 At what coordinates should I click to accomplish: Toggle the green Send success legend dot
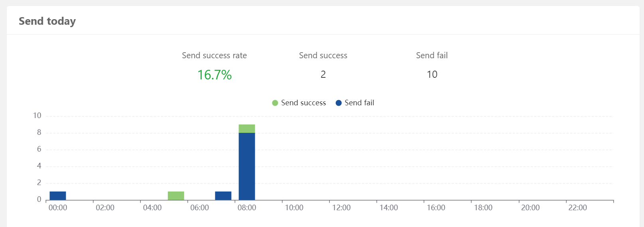275,103
